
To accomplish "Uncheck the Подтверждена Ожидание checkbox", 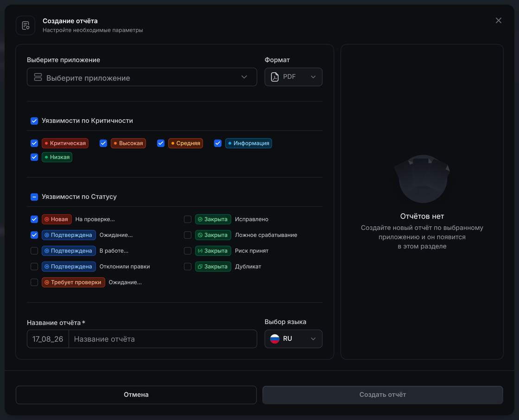I will tap(34, 235).
